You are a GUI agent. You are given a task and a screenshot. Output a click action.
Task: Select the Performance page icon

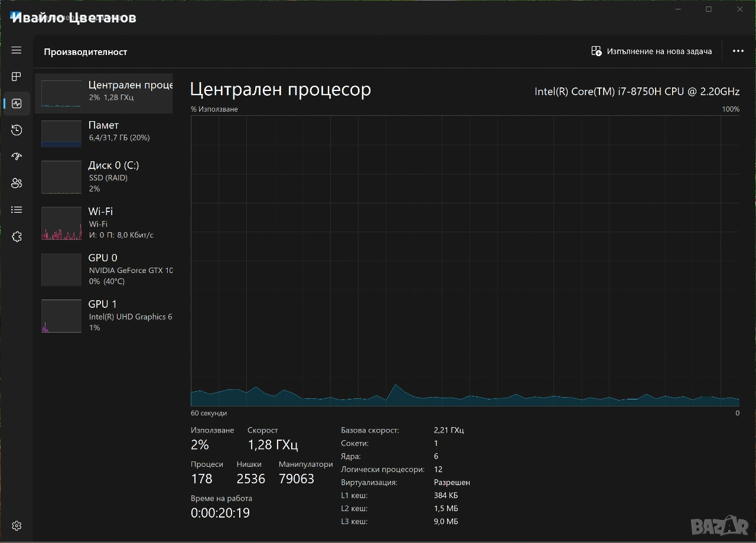coord(17,103)
